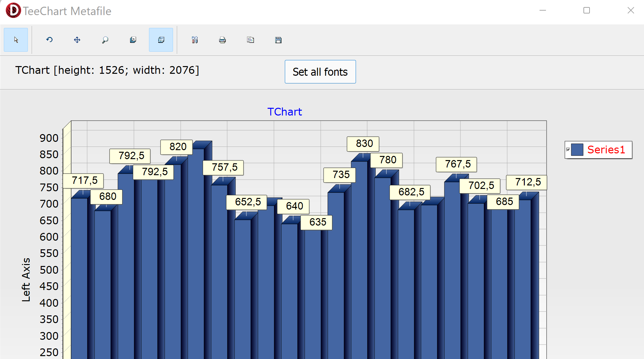Click the 780 mark label

[x=386, y=160]
